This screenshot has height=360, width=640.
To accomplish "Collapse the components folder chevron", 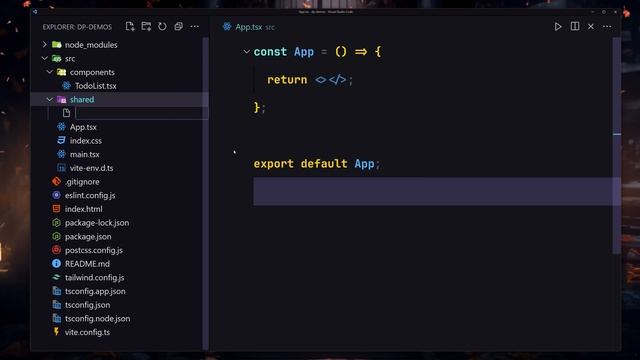I will point(50,72).
